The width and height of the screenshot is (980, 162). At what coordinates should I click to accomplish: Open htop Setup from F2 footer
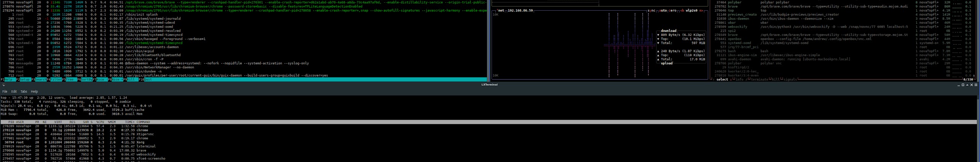point(25,79)
